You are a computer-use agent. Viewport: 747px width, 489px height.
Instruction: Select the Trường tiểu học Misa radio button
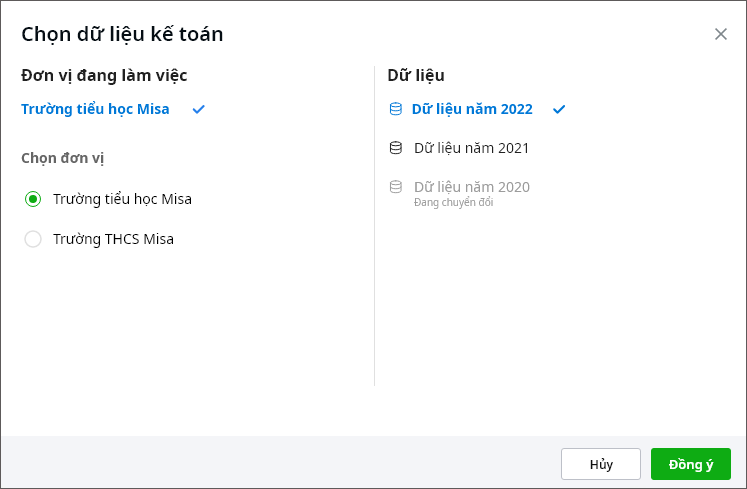pos(33,199)
